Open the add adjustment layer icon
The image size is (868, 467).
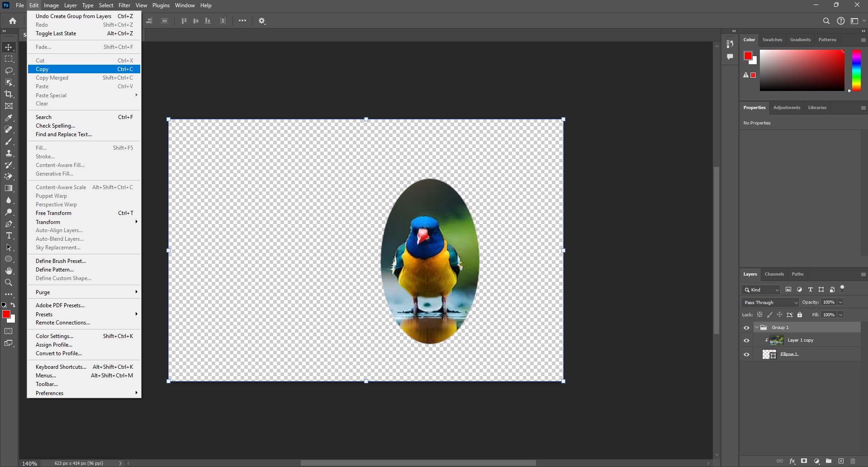pos(817,461)
